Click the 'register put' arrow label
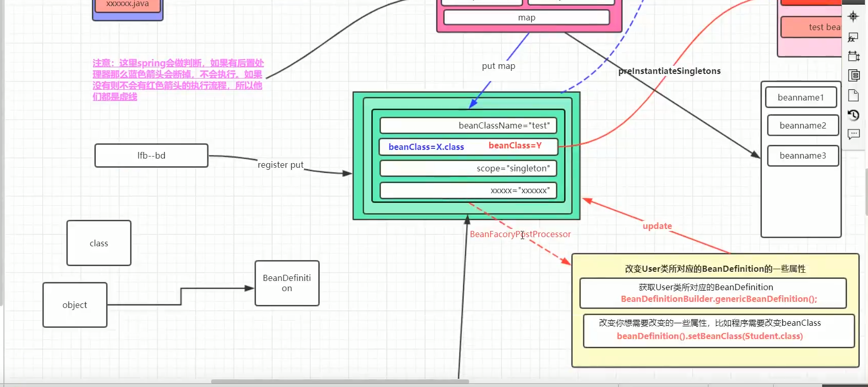 (280, 165)
